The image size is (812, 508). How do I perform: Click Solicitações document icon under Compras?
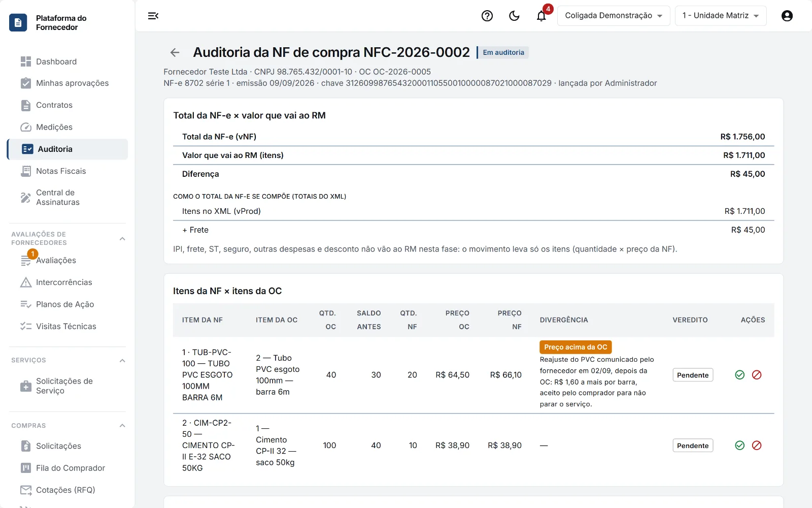[26, 446]
